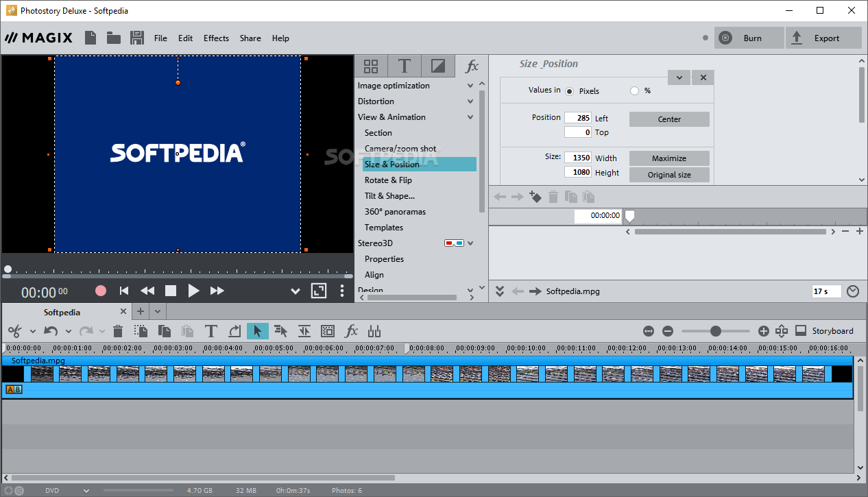Click the zoom-to-fit icon in timeline zoom controls
The width and height of the screenshot is (868, 497).
coord(649,331)
